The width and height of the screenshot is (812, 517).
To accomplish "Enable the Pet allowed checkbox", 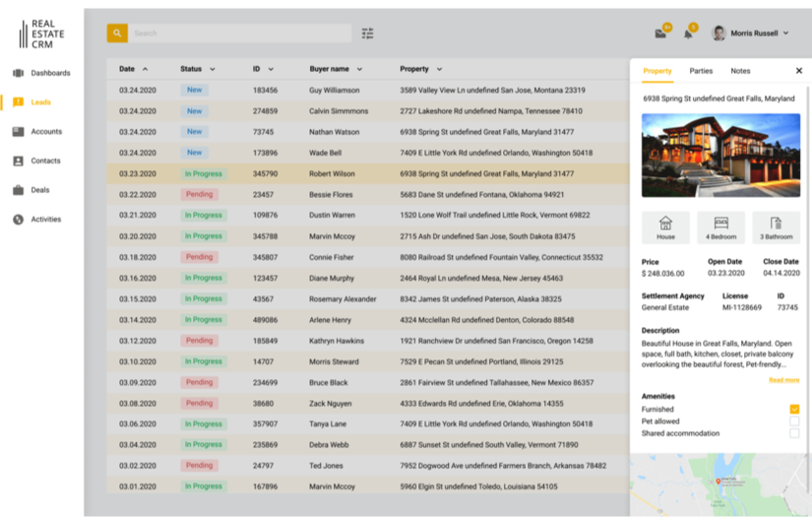I will tap(794, 421).
